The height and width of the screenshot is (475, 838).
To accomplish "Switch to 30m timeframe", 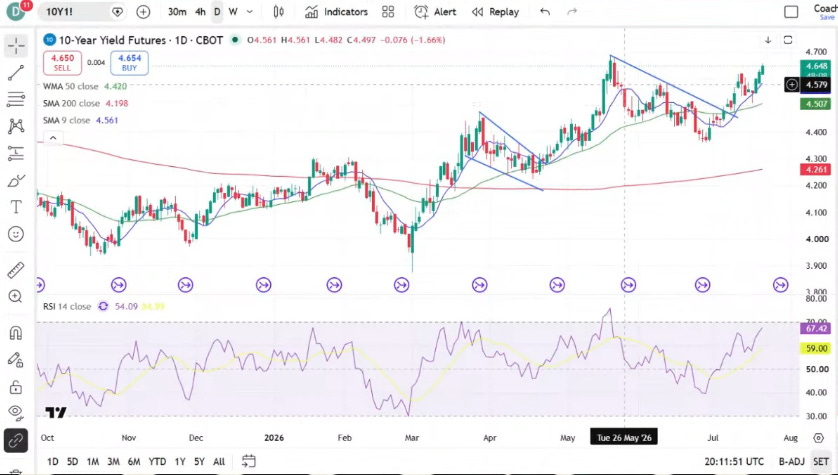I will 177,12.
